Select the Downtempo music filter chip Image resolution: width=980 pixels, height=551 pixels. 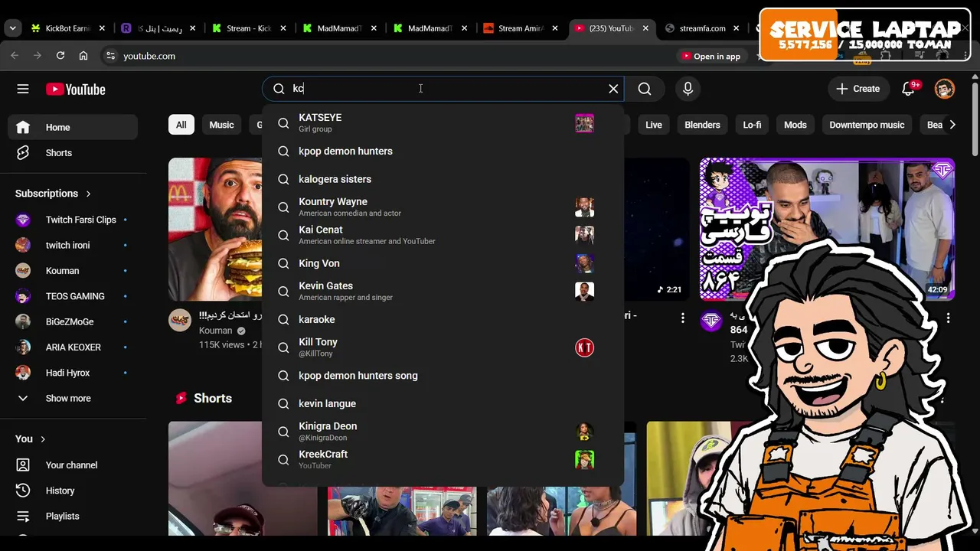point(867,125)
